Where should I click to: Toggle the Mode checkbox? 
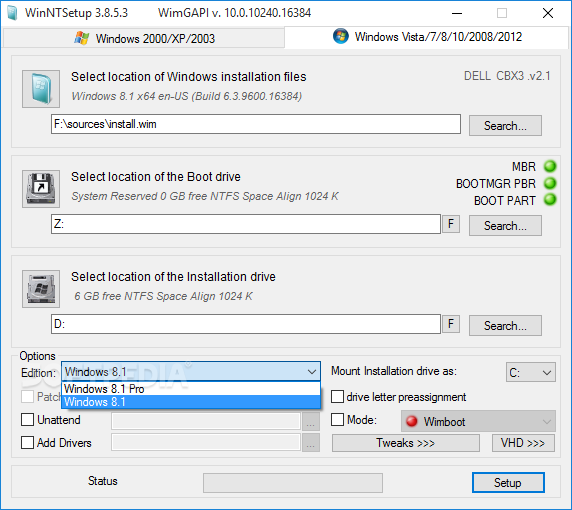pos(337,420)
